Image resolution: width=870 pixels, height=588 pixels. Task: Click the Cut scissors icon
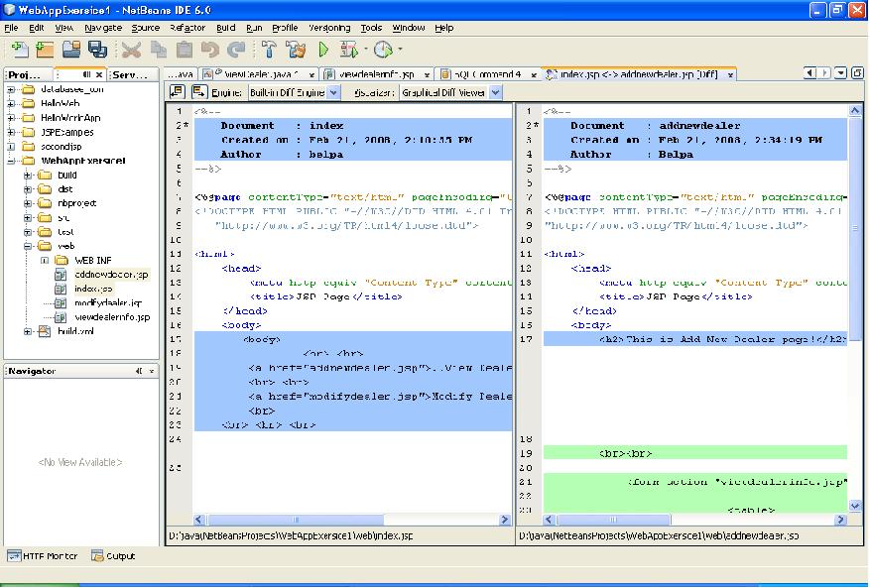(x=131, y=51)
